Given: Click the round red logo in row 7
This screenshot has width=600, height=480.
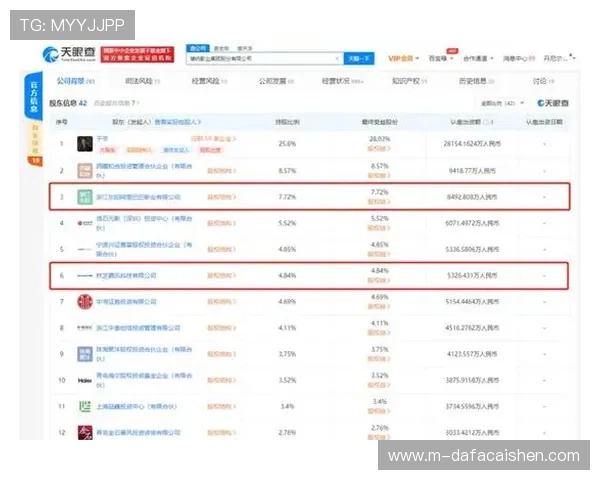Looking at the screenshot, I should click(85, 302).
